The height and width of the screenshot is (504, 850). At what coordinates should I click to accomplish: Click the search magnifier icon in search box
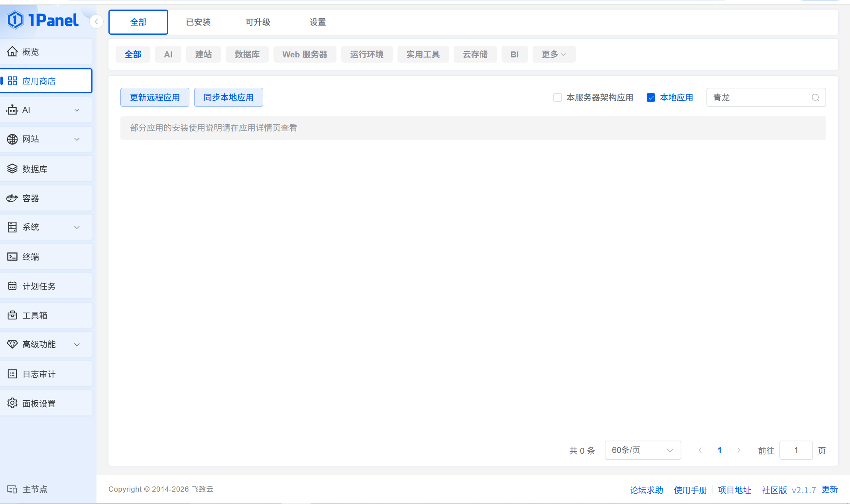(x=815, y=98)
